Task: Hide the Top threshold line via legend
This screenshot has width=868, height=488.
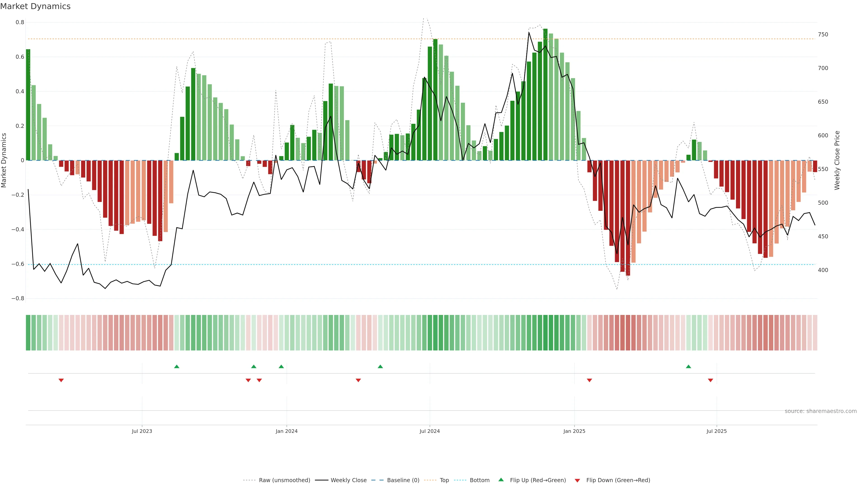Action: (x=444, y=480)
